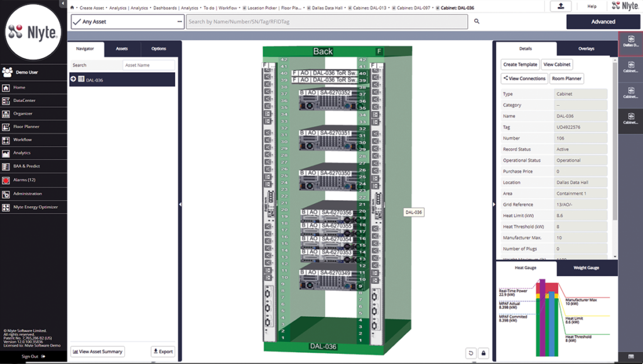Click Room Planner button
The width and height of the screenshot is (643, 364).
(566, 78)
